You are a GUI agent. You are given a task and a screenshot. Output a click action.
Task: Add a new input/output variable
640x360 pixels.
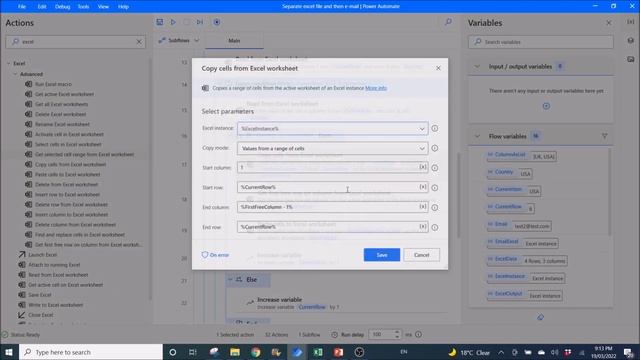[x=546, y=106]
